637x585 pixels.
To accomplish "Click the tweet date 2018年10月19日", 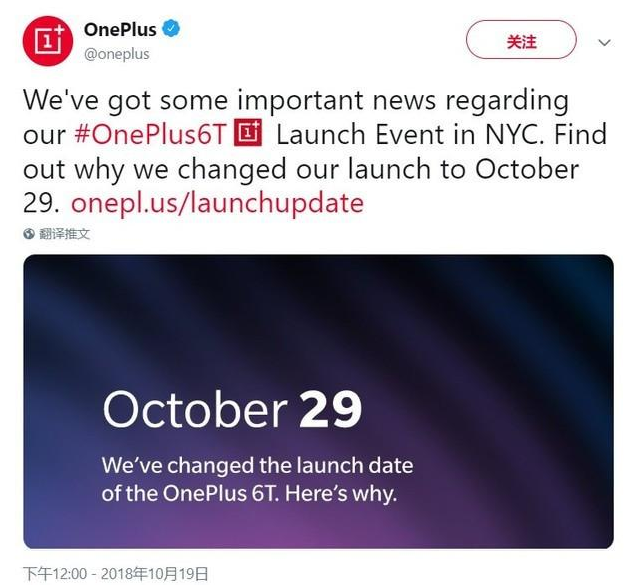I will (154, 574).
